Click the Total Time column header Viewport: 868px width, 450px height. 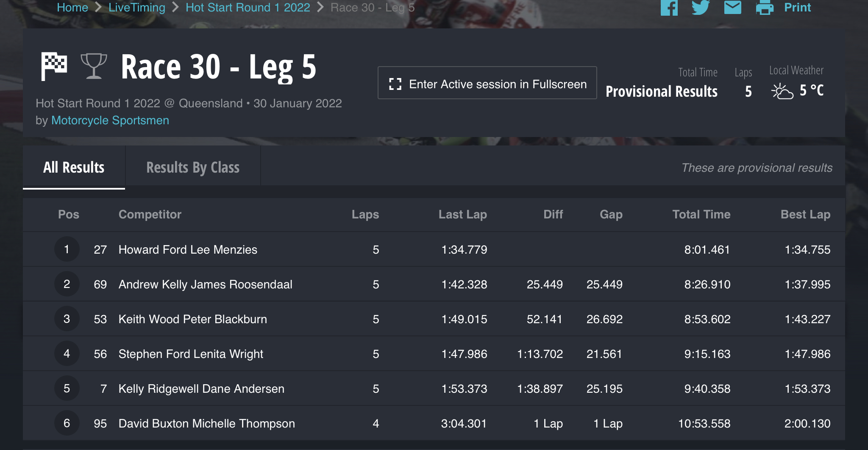tap(701, 214)
